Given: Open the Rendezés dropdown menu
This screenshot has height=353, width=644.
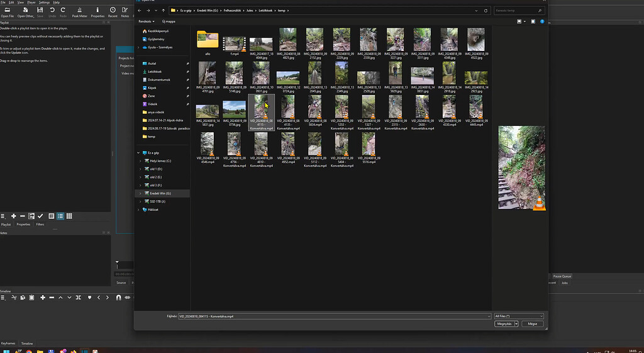Looking at the screenshot, I should tap(147, 21).
